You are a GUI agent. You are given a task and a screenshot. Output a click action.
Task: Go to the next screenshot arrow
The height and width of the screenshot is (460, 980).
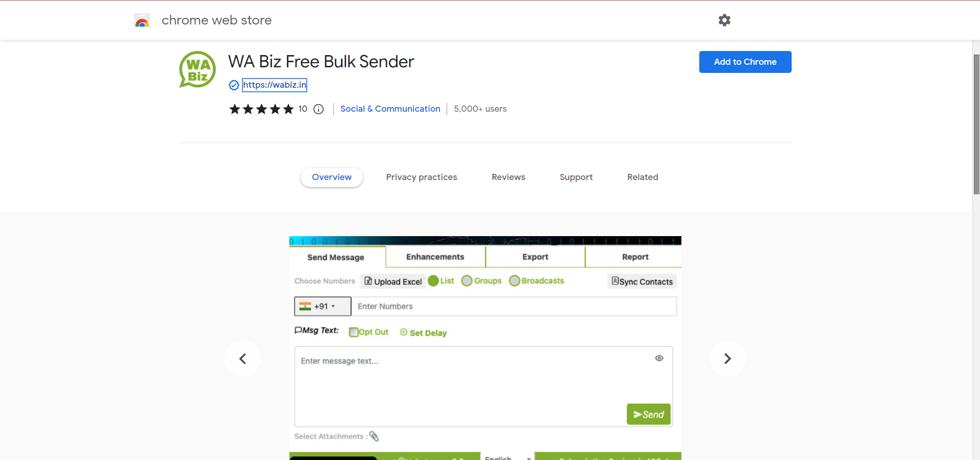click(728, 359)
